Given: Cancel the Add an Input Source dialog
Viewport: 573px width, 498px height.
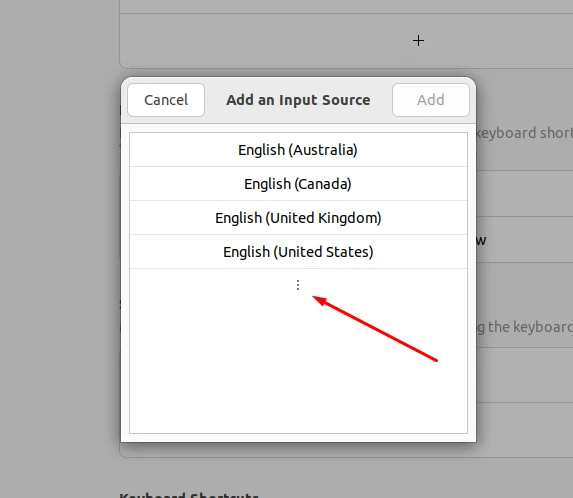Looking at the screenshot, I should coord(166,100).
